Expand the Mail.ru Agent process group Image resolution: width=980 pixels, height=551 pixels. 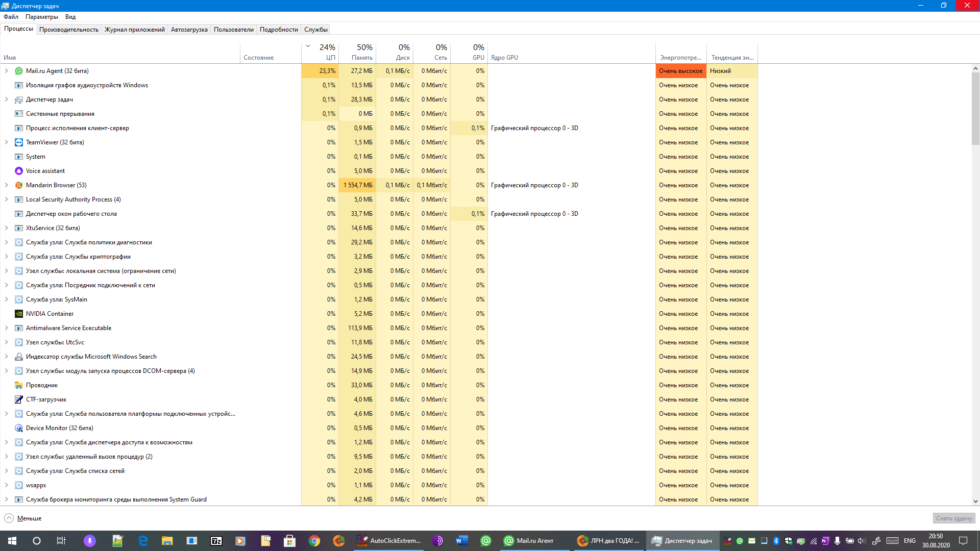coord(7,70)
